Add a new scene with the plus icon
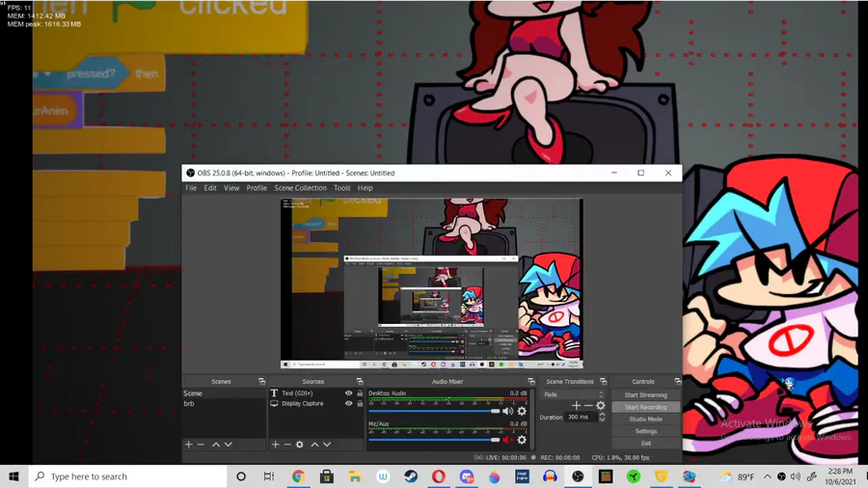This screenshot has width=868, height=488. pyautogui.click(x=189, y=445)
